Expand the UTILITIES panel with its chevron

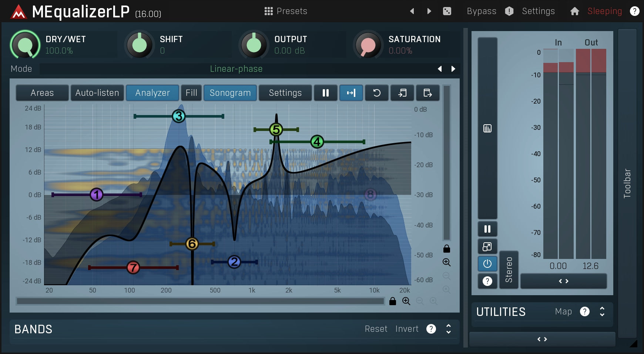click(x=602, y=312)
